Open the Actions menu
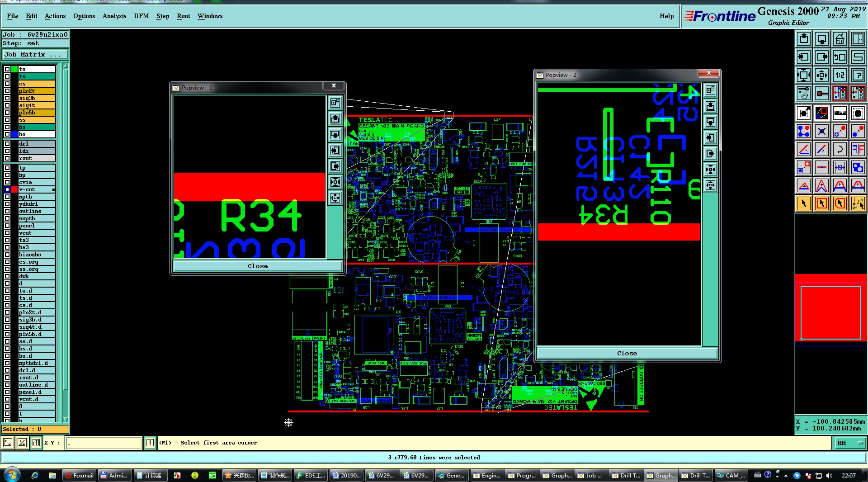Viewport: 868px width, 482px height. pos(55,16)
